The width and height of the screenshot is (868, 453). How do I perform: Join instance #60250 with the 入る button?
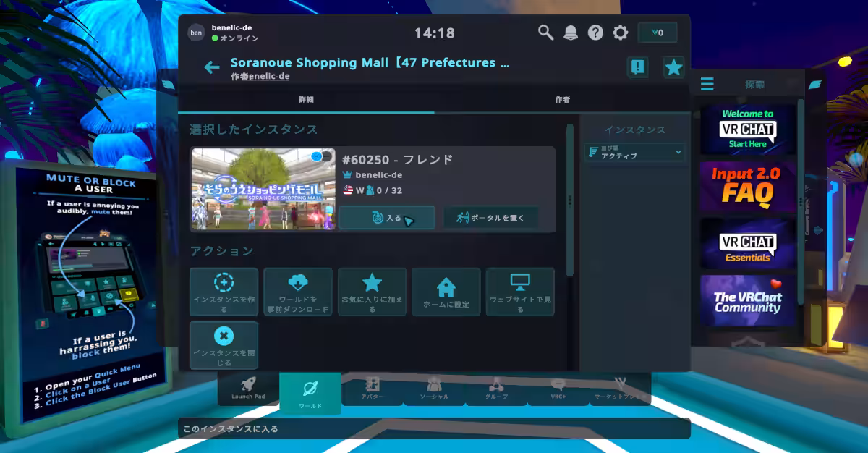387,217
